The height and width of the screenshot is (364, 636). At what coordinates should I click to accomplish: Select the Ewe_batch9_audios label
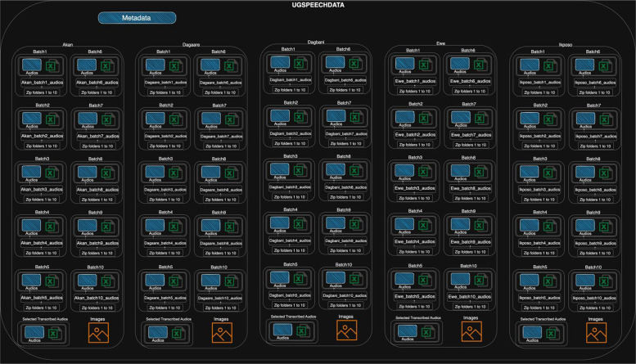(x=471, y=242)
